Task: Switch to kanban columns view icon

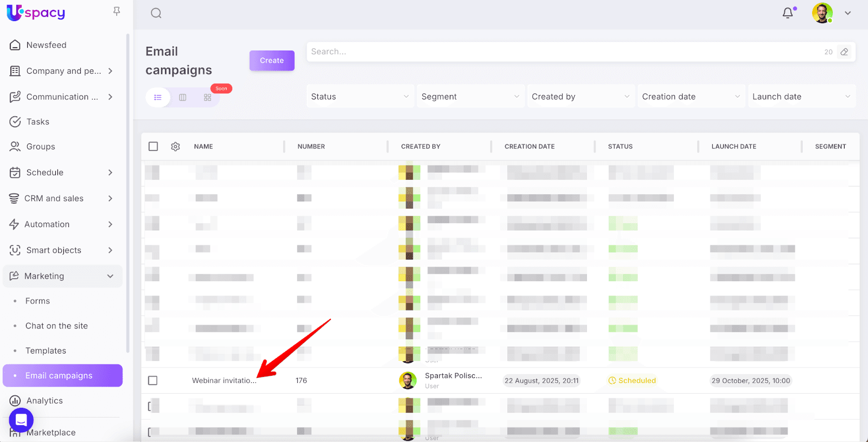Action: pos(183,97)
